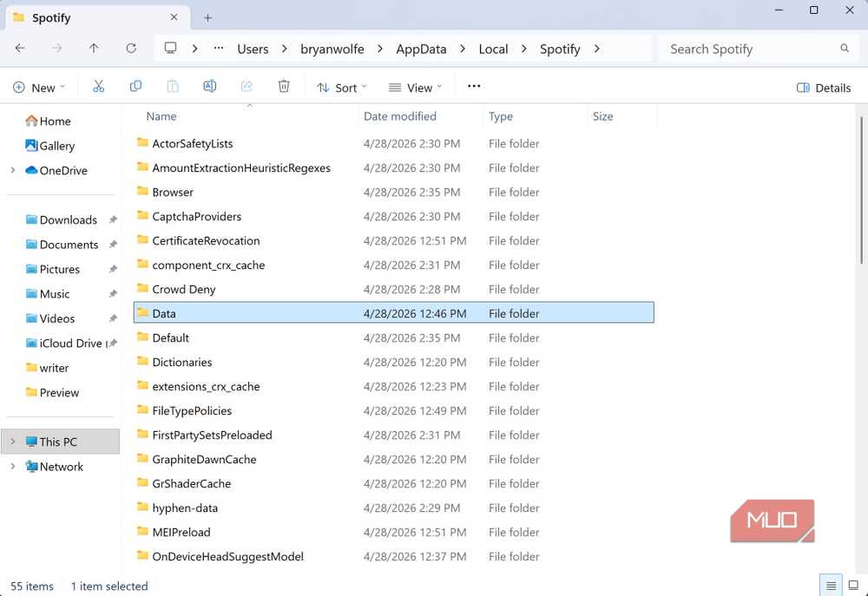Switch to details list view icon
This screenshot has width=868, height=596.
coord(831,586)
